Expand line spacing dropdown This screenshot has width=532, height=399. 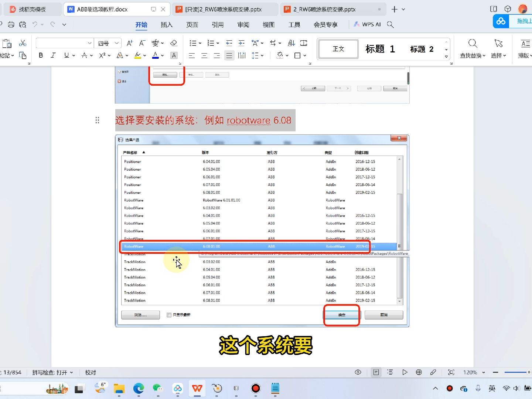[x=262, y=56]
